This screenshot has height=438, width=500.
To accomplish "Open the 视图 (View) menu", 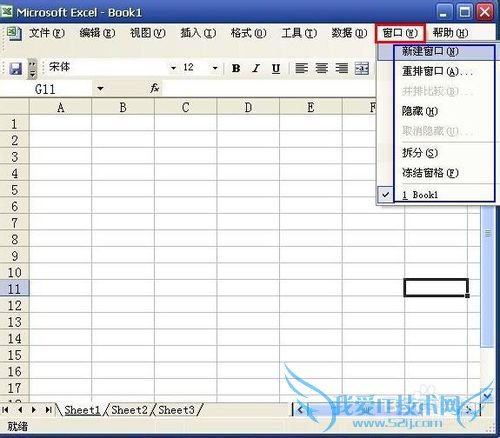I will coord(148,33).
